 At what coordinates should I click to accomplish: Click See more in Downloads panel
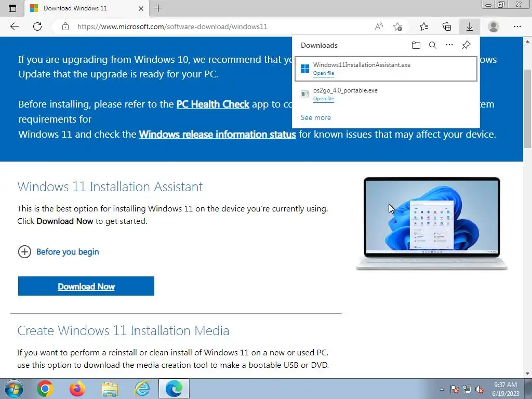coord(316,117)
